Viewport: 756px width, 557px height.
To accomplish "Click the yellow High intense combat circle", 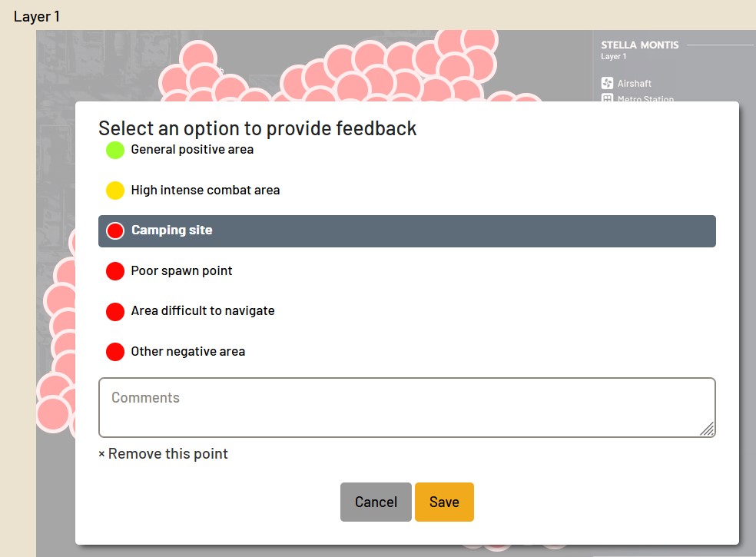I will (115, 191).
